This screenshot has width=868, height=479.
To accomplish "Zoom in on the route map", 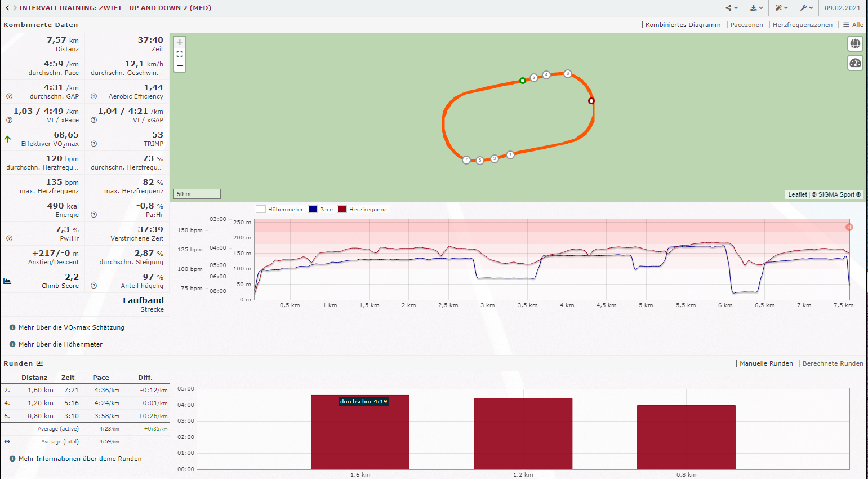I will pos(180,42).
